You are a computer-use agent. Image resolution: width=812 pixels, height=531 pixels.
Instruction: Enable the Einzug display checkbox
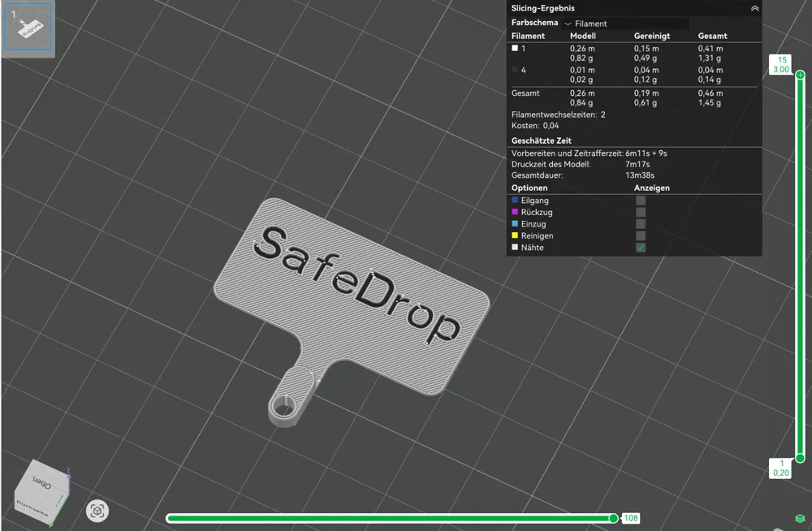click(x=641, y=224)
